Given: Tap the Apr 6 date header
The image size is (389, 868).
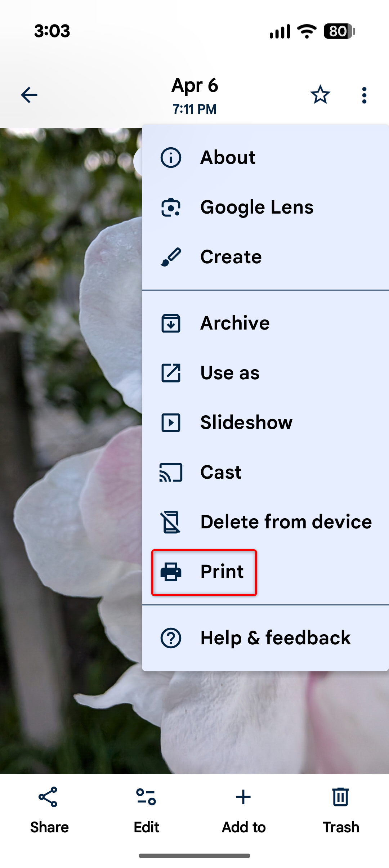Looking at the screenshot, I should (x=194, y=86).
